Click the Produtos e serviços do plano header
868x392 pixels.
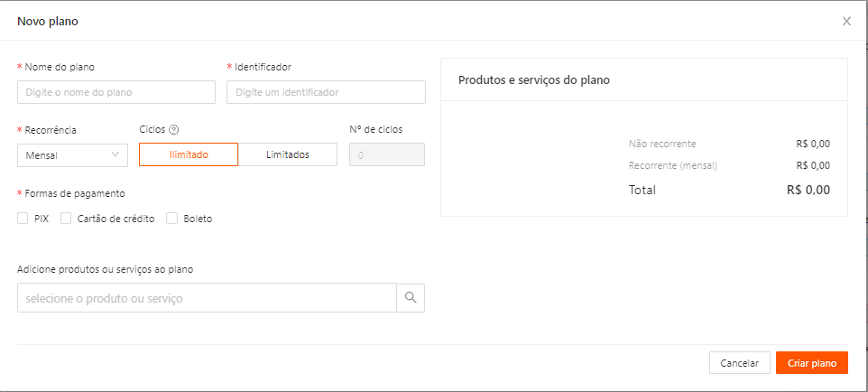[534, 79]
